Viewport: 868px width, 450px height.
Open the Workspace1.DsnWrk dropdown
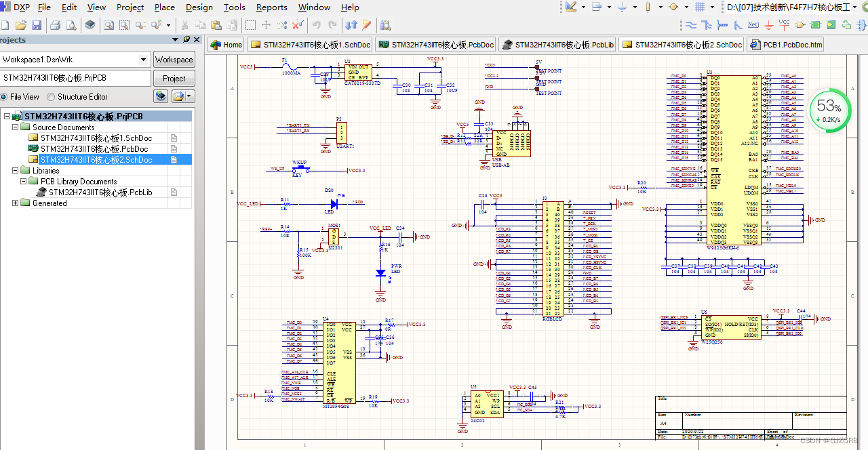tap(144, 59)
